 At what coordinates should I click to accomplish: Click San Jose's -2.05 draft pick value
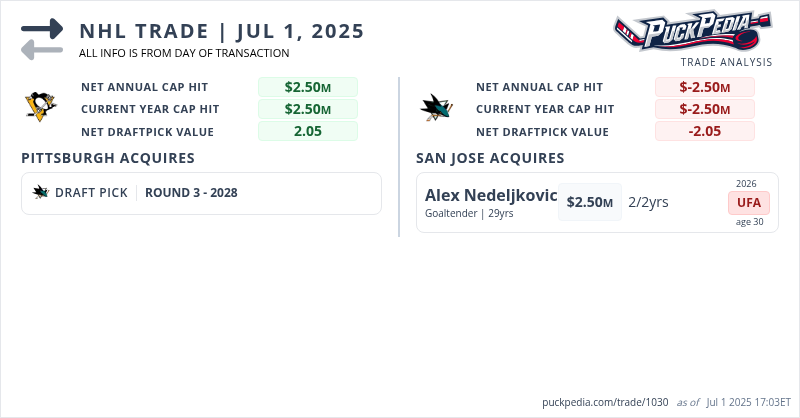pos(704,131)
